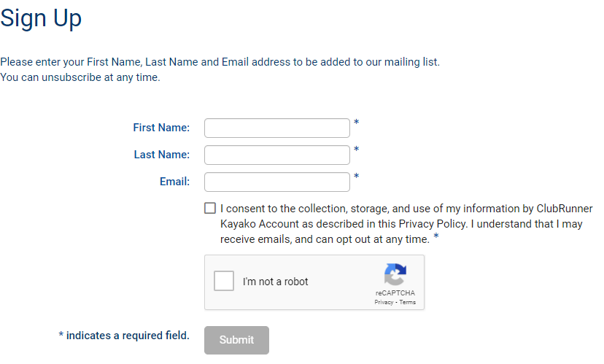
Task: Click the asterisk beside First Name field
Action: click(357, 123)
